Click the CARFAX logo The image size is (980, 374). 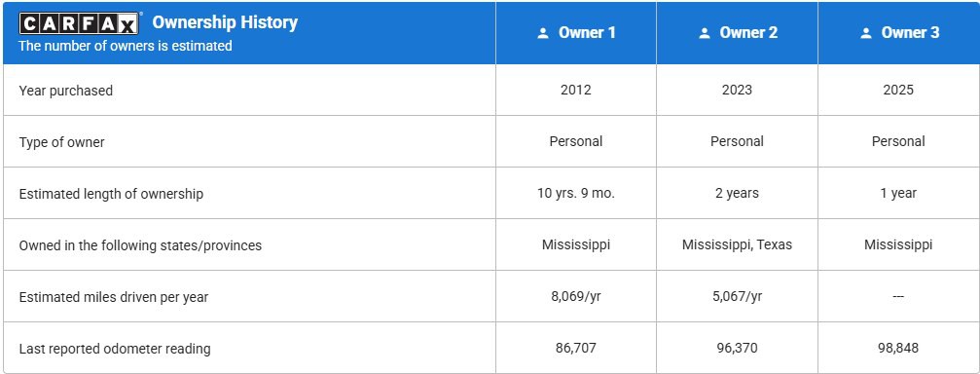(79, 23)
